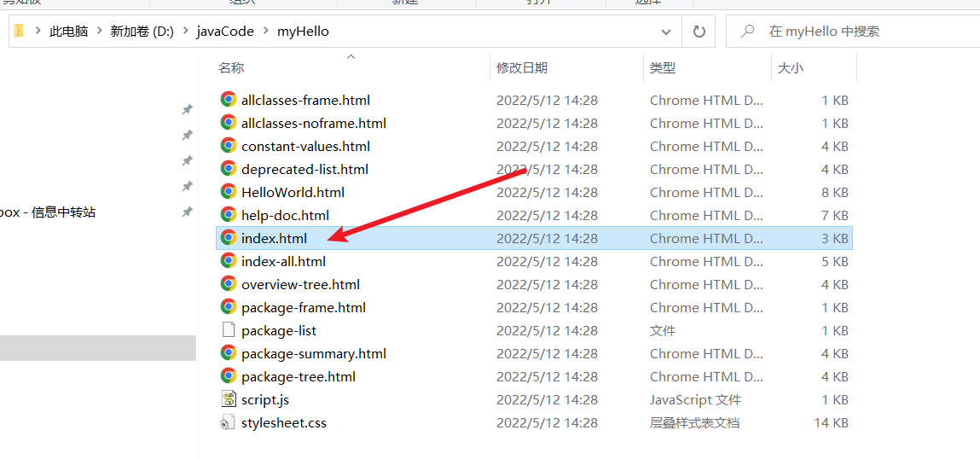980x459 pixels.
Task: Select file name allclasses-frame.html
Action: [x=305, y=100]
